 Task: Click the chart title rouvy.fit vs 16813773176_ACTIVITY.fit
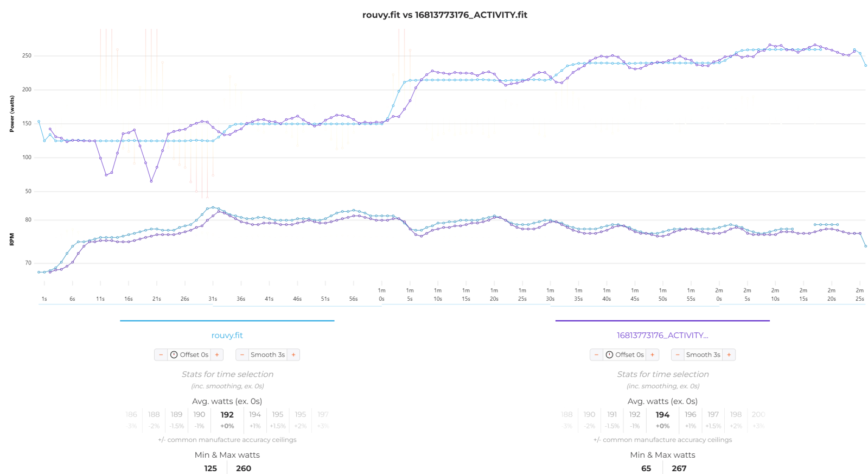445,15
